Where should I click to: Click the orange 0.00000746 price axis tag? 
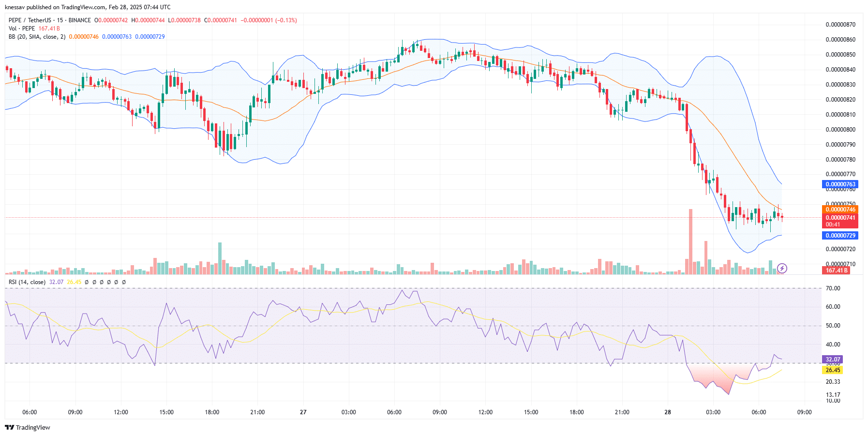[x=840, y=210]
